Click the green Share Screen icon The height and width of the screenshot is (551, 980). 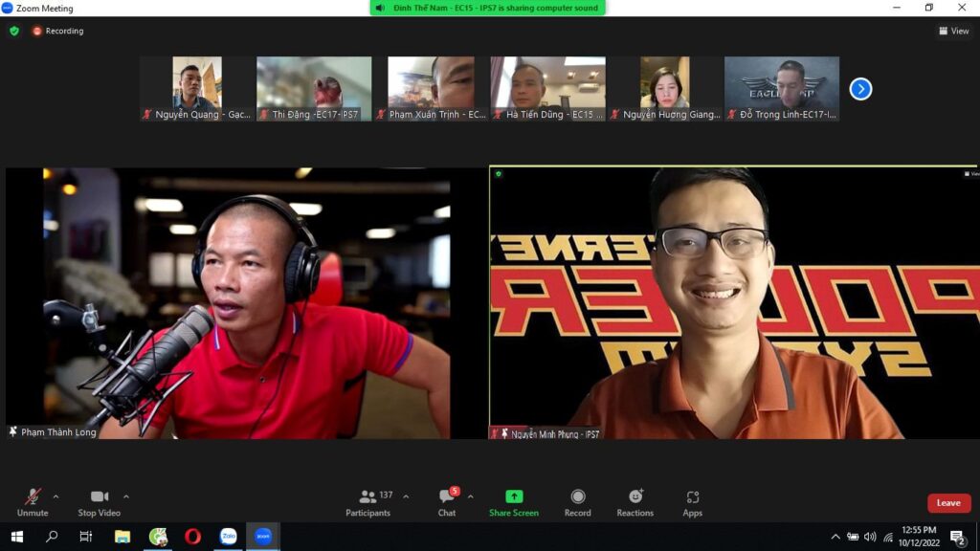click(514, 496)
